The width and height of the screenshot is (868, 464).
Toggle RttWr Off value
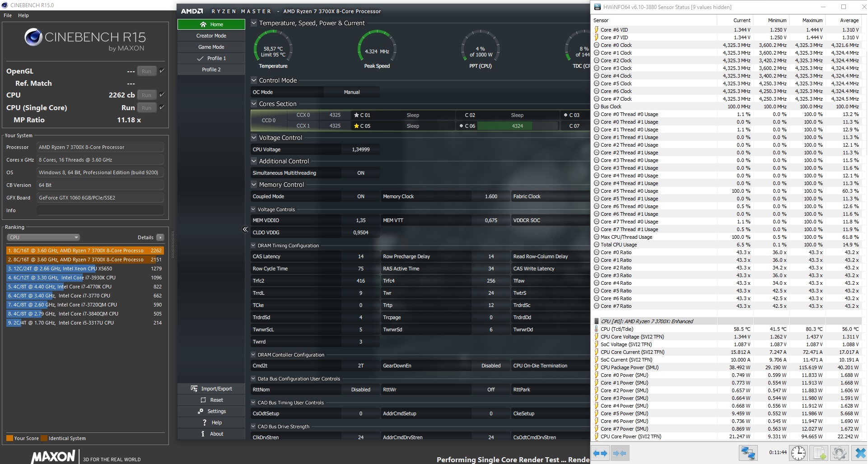click(x=491, y=390)
